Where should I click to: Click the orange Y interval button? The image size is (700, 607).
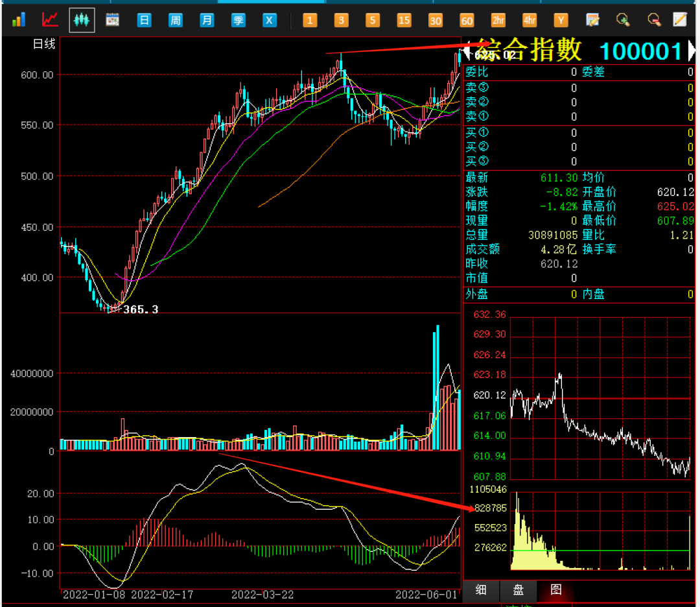[561, 20]
